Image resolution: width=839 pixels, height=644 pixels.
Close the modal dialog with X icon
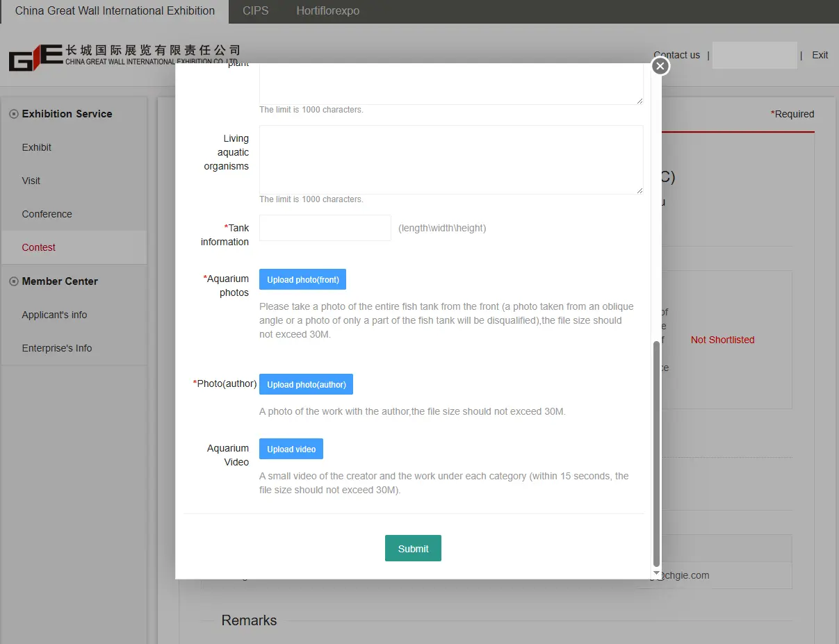click(x=660, y=66)
